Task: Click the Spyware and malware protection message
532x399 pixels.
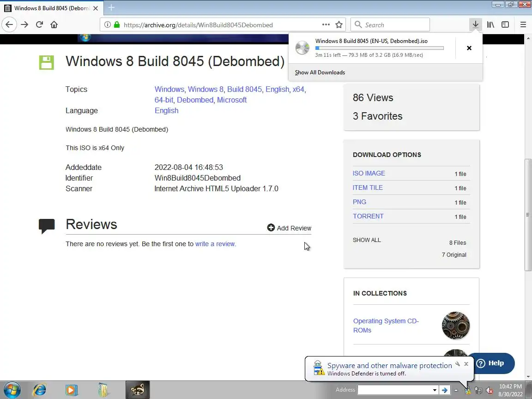Action: (x=389, y=365)
